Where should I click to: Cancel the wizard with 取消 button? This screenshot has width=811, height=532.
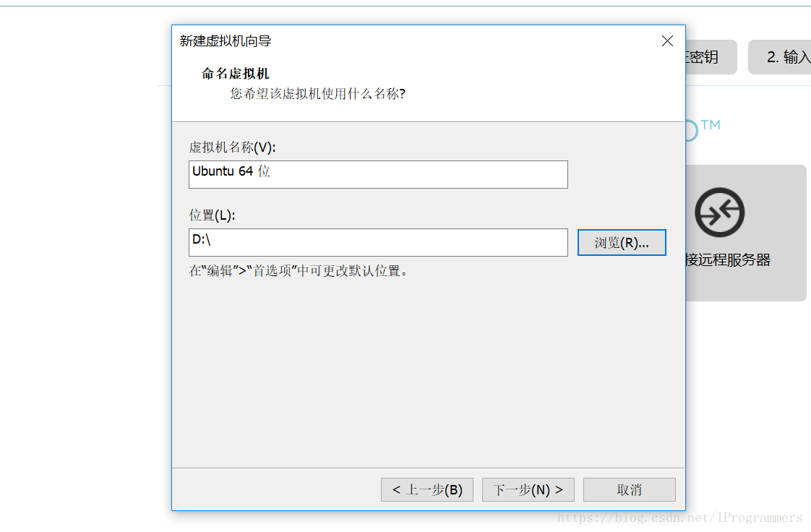(x=630, y=489)
